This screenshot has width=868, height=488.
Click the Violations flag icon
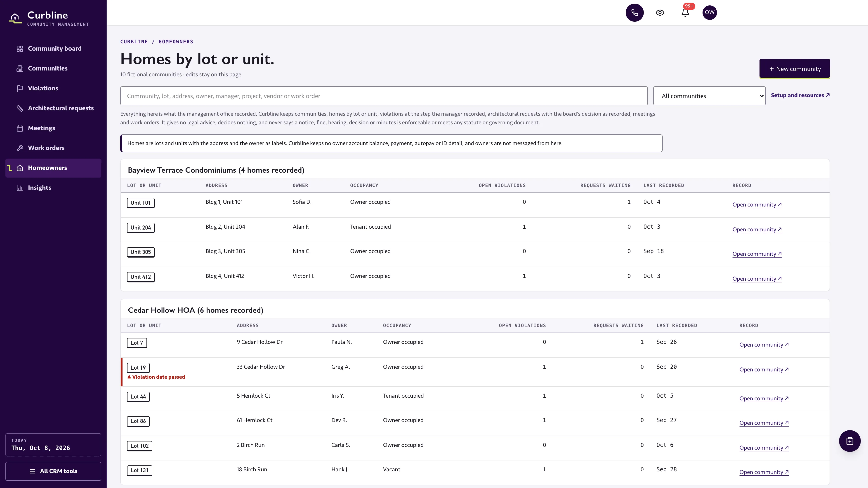(20, 89)
